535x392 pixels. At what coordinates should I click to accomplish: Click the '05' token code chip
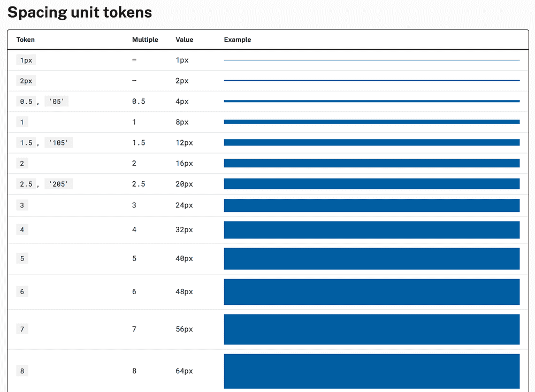56,102
